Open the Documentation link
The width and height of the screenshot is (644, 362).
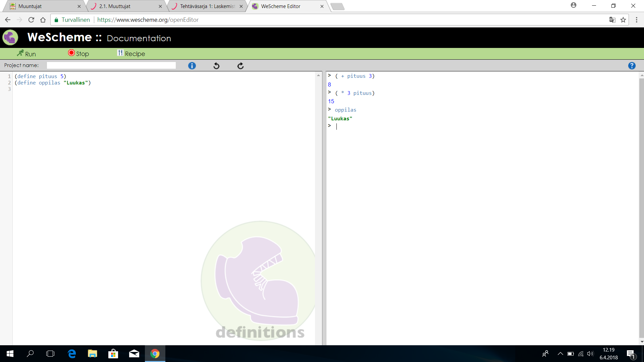[x=139, y=38]
